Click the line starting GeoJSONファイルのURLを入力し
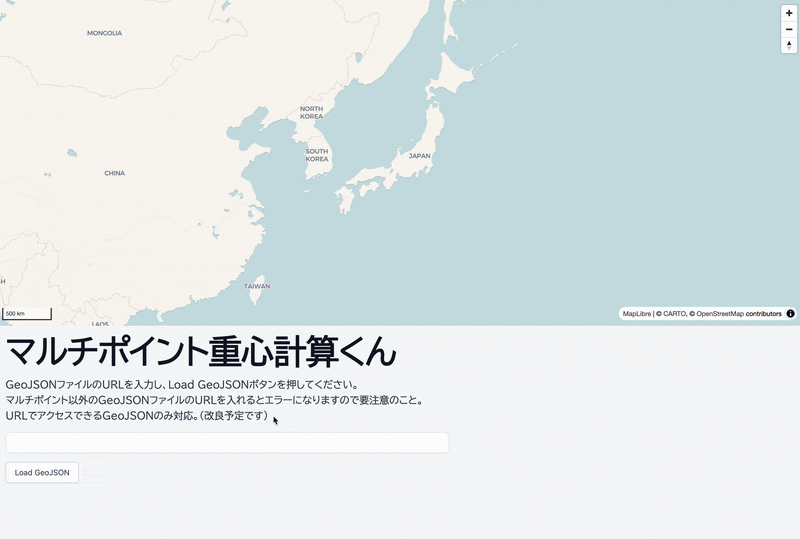Image resolution: width=800 pixels, height=539 pixels. point(182,384)
